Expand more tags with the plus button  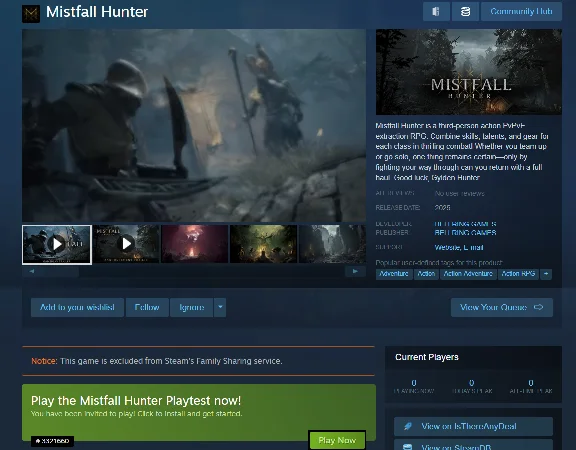pos(546,274)
